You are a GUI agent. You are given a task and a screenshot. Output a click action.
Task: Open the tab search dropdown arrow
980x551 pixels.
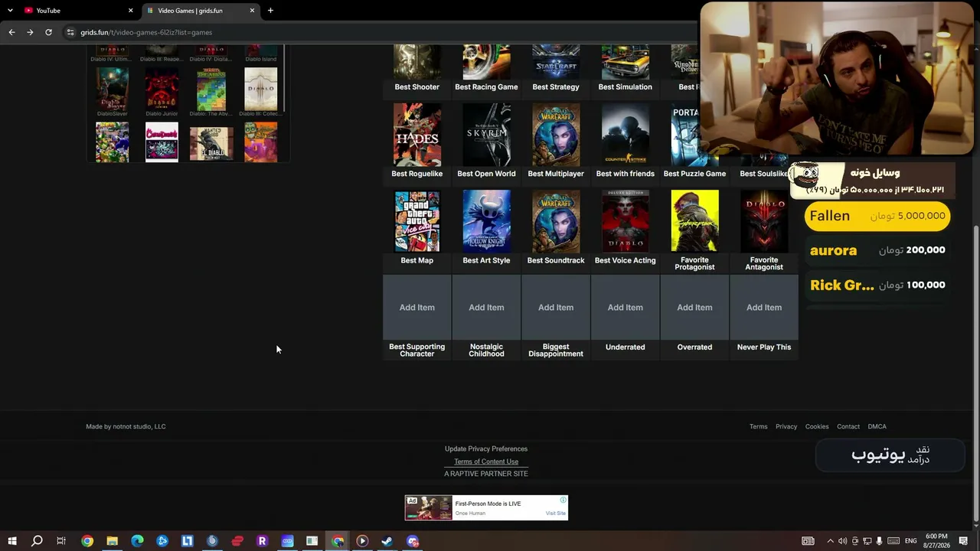(x=10, y=11)
